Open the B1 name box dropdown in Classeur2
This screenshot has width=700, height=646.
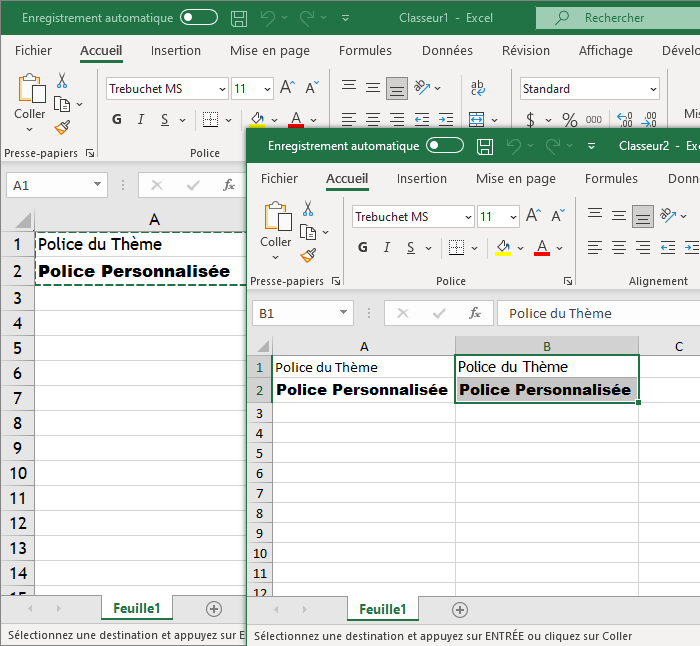click(343, 312)
